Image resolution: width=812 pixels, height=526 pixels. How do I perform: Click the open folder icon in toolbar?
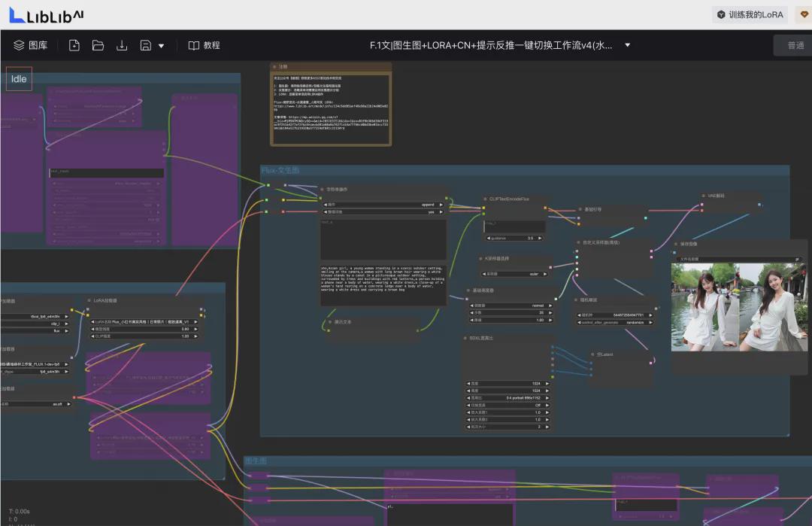[98, 45]
